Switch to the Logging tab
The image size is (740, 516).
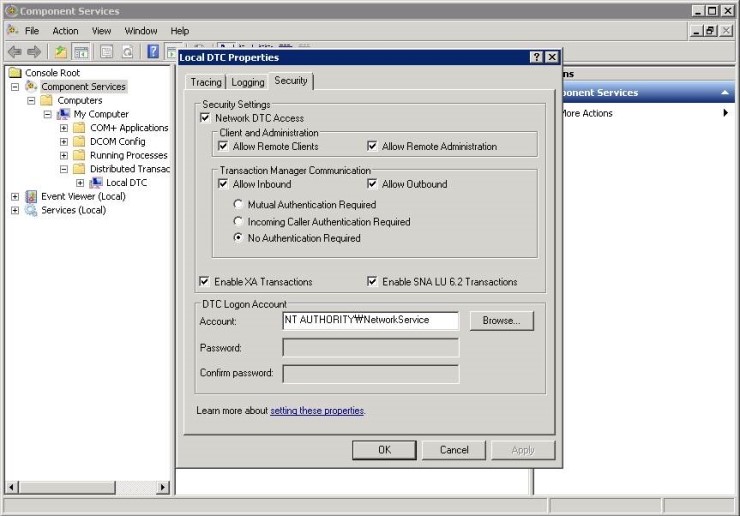point(247,82)
